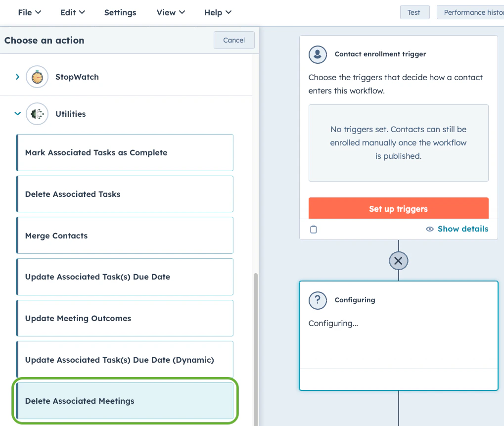The height and width of the screenshot is (426, 504).
Task: Delete the connector using the X icon
Action: (x=398, y=261)
